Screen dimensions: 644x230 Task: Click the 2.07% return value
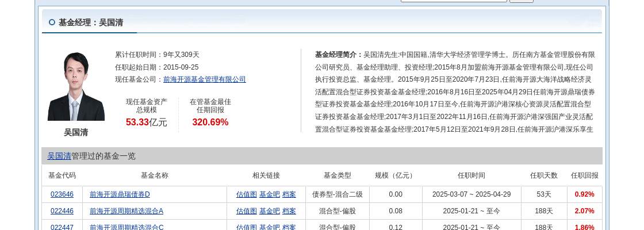[x=584, y=211]
